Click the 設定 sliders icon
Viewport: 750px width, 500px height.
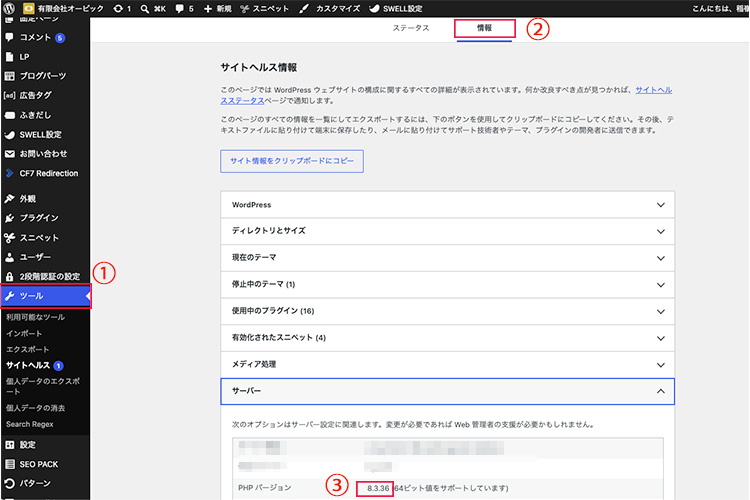pyautogui.click(x=9, y=444)
